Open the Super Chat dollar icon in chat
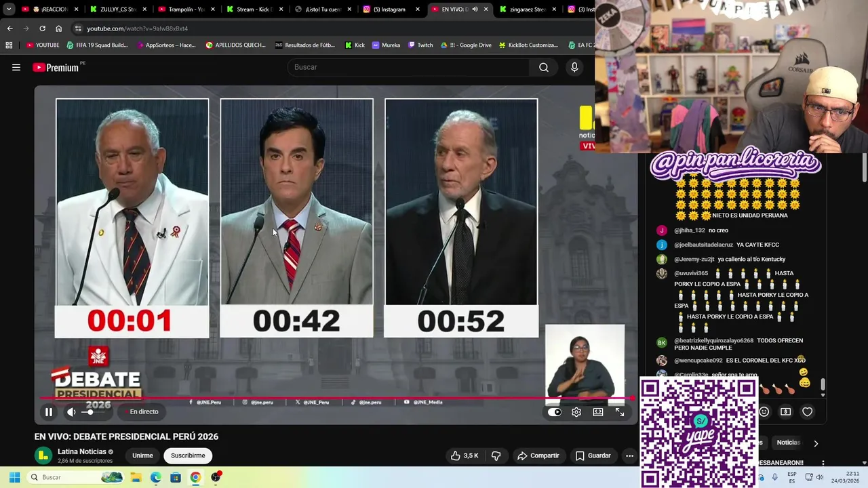This screenshot has height=488, width=868. pos(785,411)
